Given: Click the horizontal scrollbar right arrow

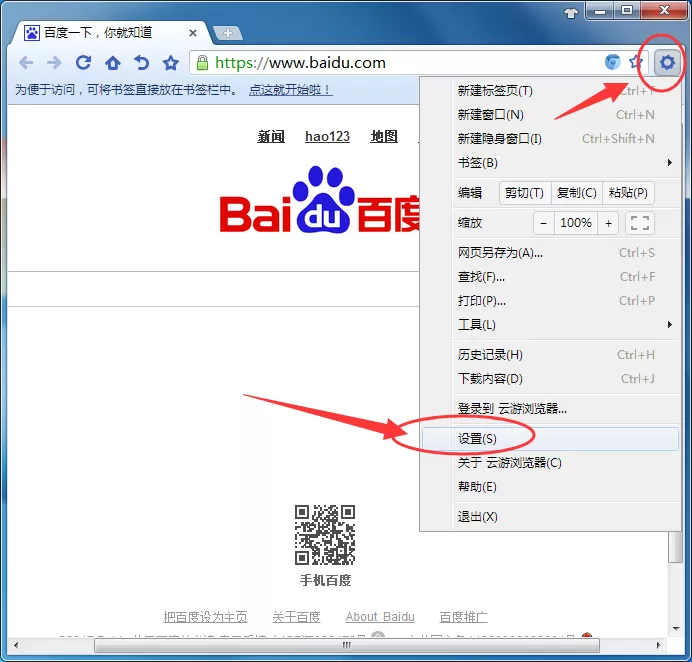Looking at the screenshot, I should [658, 645].
